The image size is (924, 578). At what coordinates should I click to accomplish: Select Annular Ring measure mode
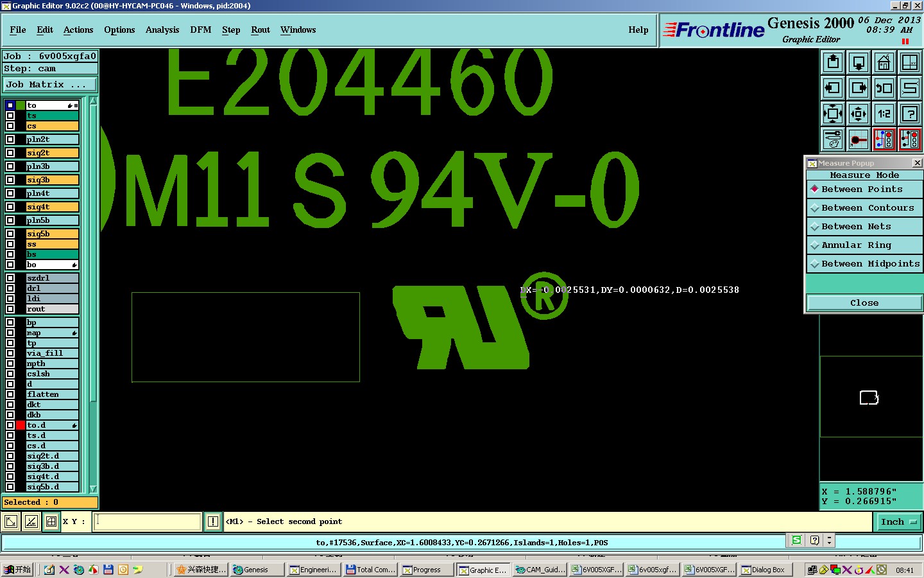pos(864,245)
